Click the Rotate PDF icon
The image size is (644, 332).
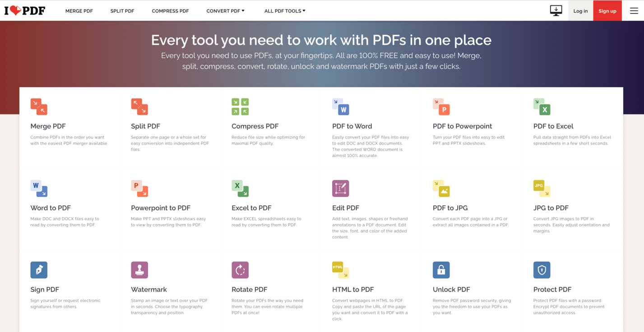click(240, 270)
